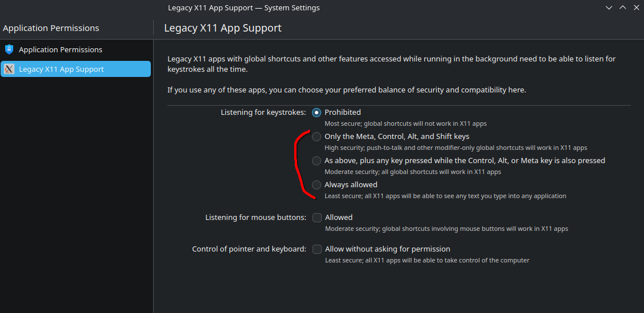Viewport: 644px width, 313px height.
Task: Click the 'Most secure' description under Prohibited
Action: pos(405,123)
